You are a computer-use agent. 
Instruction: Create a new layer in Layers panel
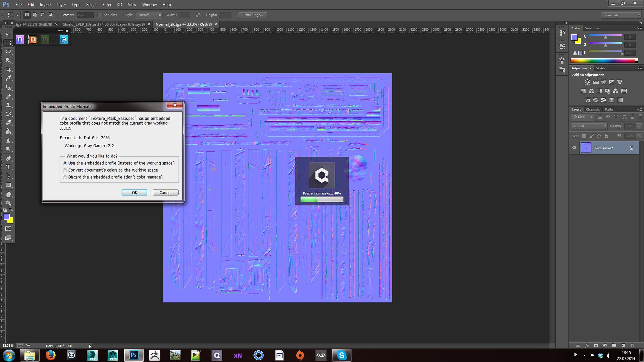623,345
